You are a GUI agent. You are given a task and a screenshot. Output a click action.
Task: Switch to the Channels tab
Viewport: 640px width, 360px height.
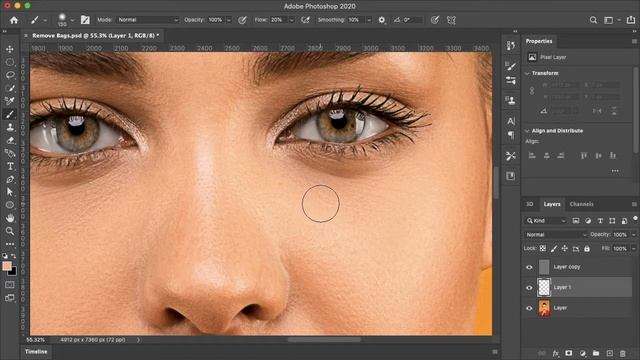coord(581,204)
